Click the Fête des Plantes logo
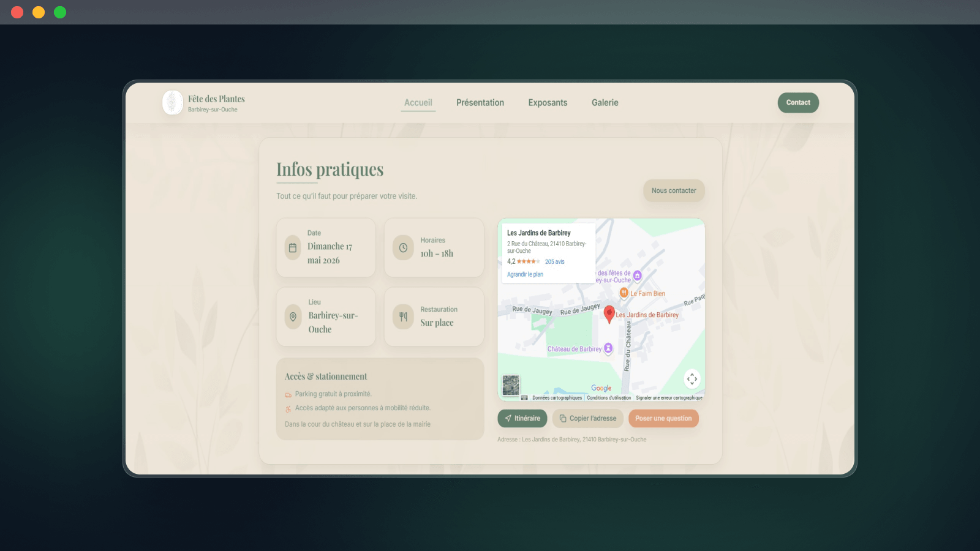The height and width of the screenshot is (551, 980). [173, 103]
